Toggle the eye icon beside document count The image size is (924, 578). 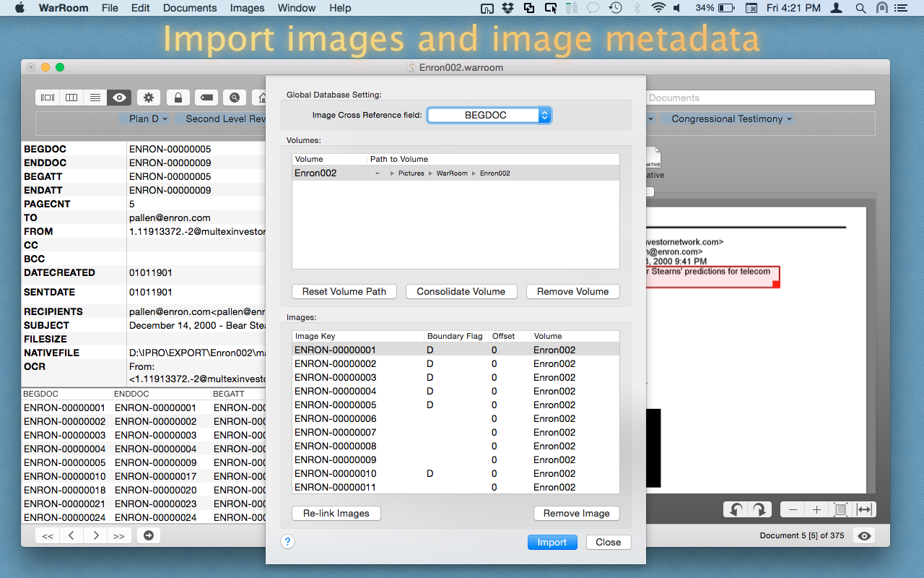[864, 535]
